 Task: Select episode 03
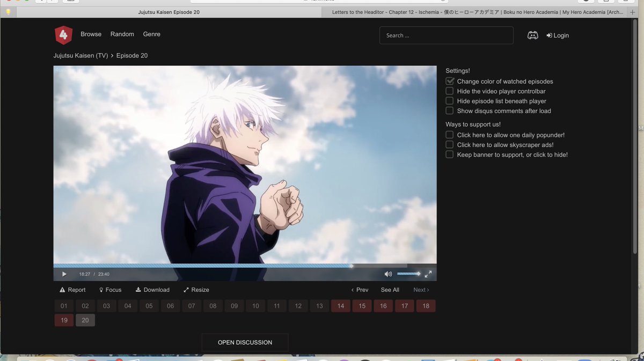point(107,306)
